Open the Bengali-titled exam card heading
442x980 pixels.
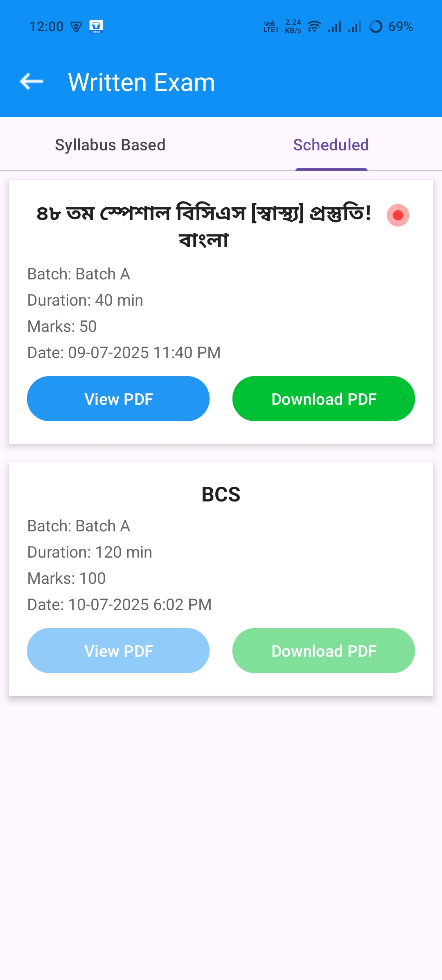click(204, 226)
